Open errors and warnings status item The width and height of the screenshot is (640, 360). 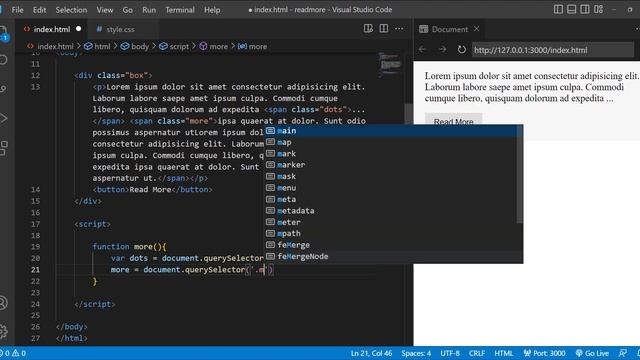tap(14, 353)
